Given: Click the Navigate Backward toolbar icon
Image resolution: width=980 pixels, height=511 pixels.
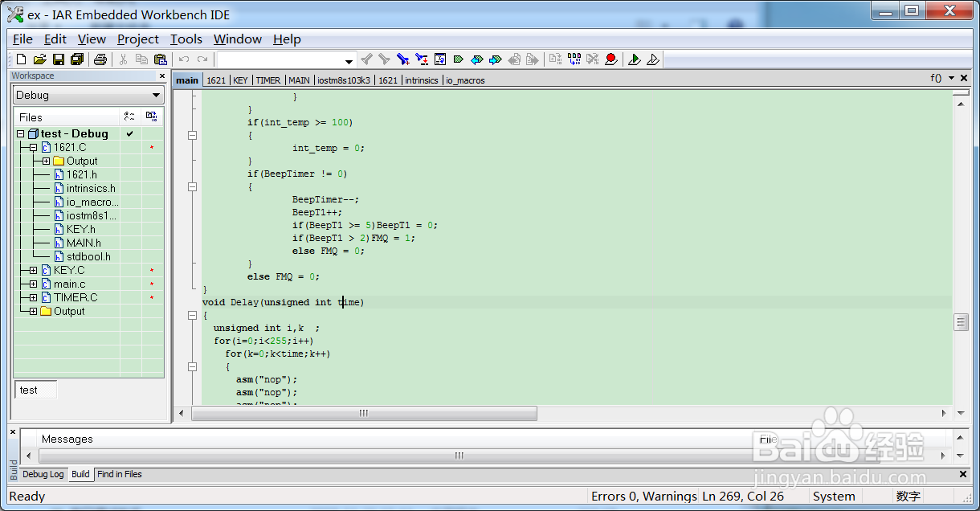Looking at the screenshot, I should pyautogui.click(x=514, y=59).
